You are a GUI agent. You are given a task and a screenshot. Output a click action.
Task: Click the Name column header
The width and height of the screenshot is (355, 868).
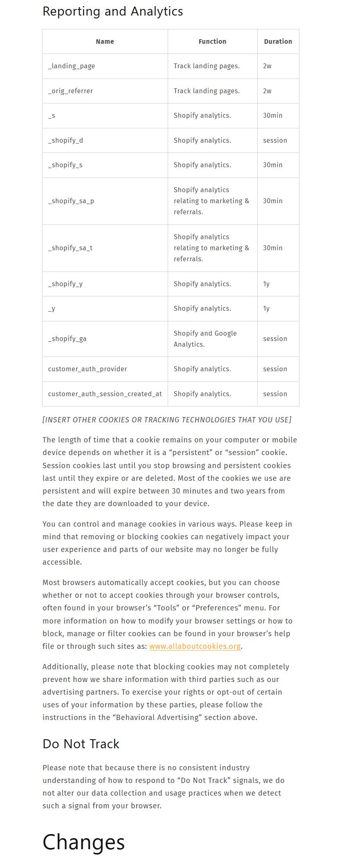click(x=105, y=42)
